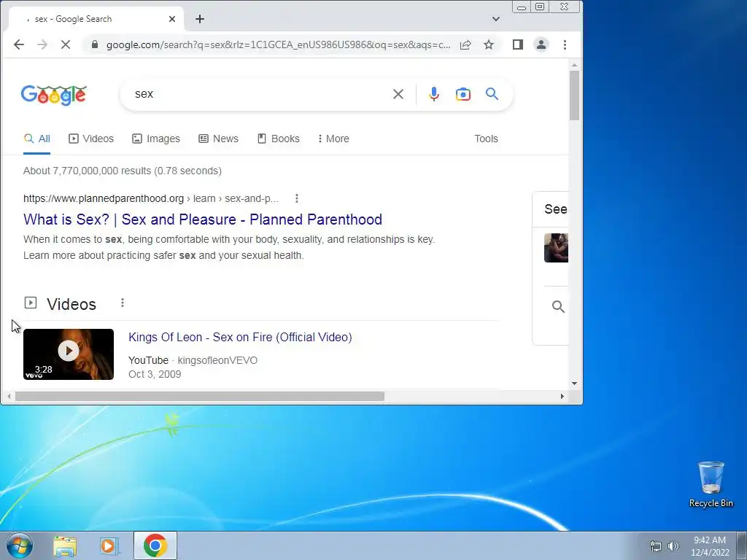Screen dimensions: 747x560
Task: Click the horizontal scrollbar thumb
Action: tap(200, 396)
